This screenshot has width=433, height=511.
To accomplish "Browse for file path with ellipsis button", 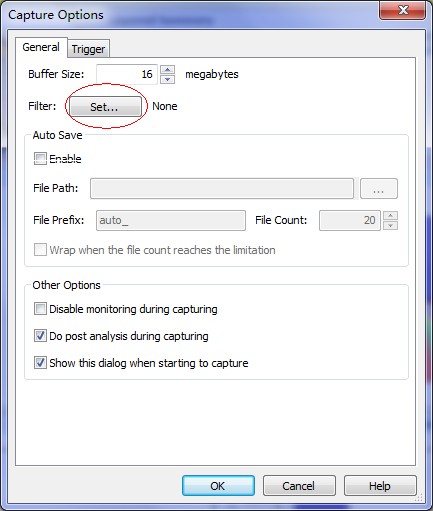I will 379,188.
